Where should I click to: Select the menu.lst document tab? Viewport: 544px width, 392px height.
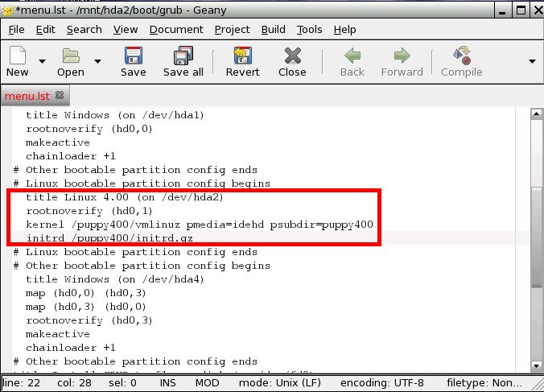point(27,96)
